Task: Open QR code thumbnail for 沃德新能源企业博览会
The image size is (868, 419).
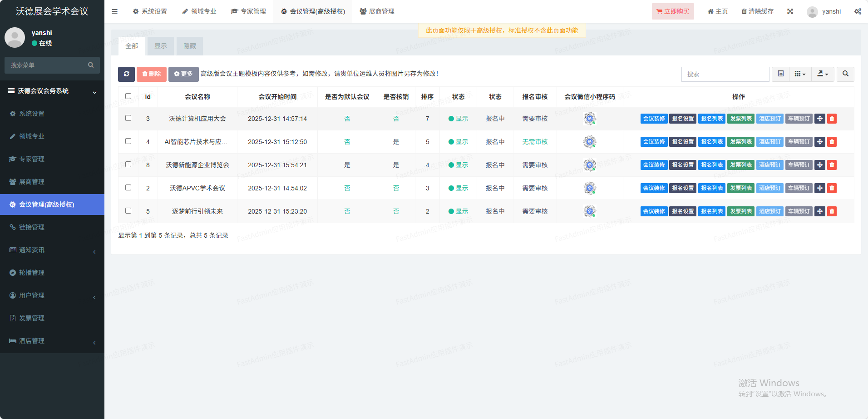Action: (x=589, y=165)
